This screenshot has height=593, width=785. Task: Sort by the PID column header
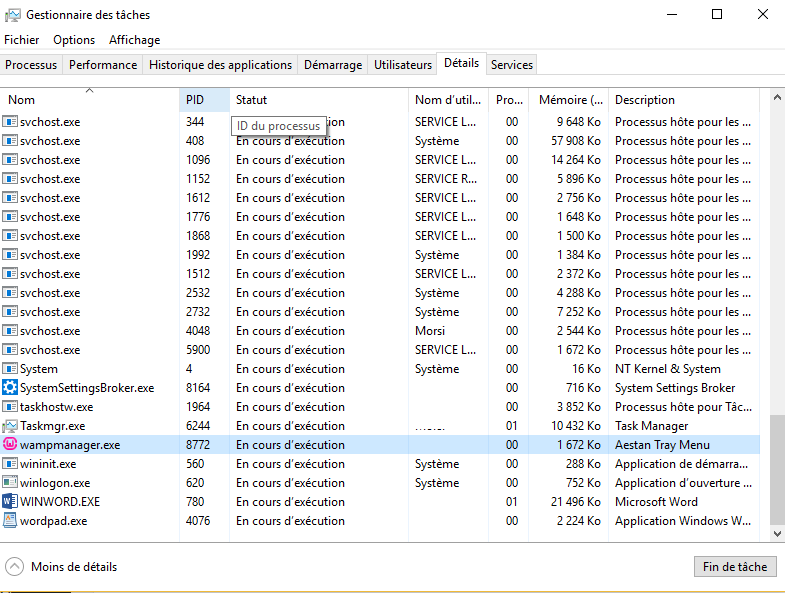click(204, 100)
